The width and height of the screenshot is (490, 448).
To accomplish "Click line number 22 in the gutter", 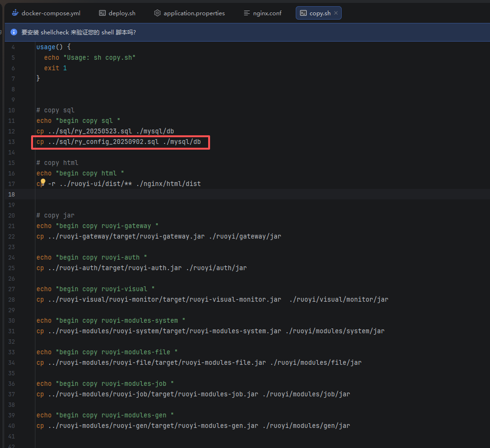I will click(x=11, y=236).
